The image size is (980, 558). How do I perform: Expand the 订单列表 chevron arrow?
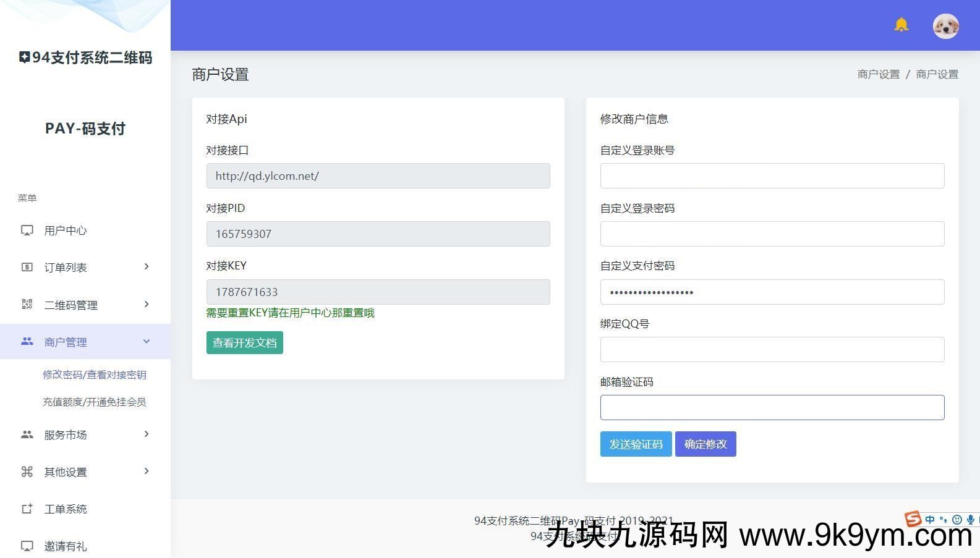coord(147,266)
